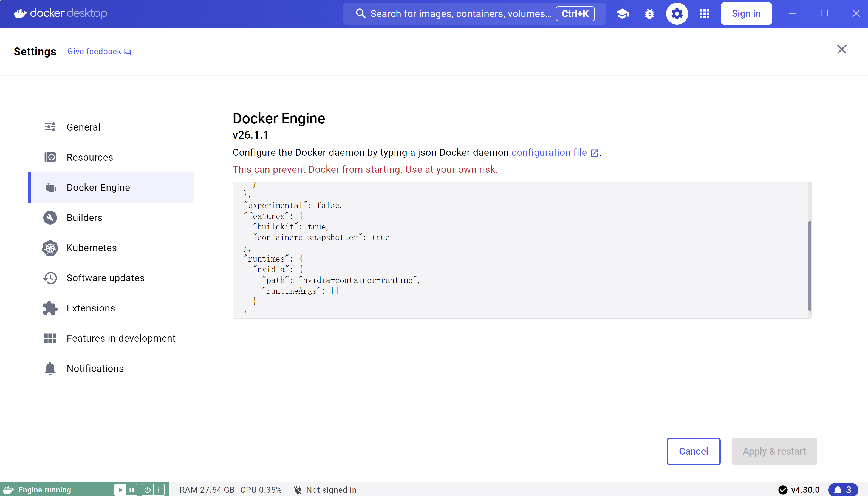Open the engine options kebab menu
This screenshot has height=496, width=868.
[159, 489]
